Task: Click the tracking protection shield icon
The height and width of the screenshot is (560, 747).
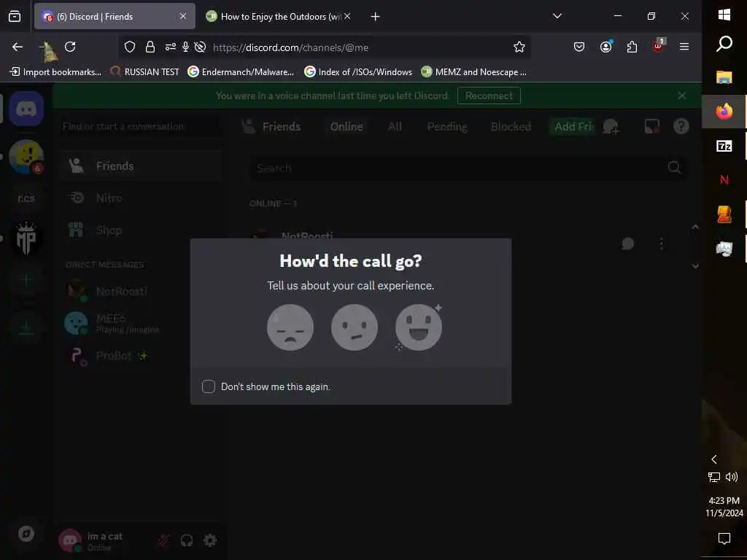Action: [130, 47]
